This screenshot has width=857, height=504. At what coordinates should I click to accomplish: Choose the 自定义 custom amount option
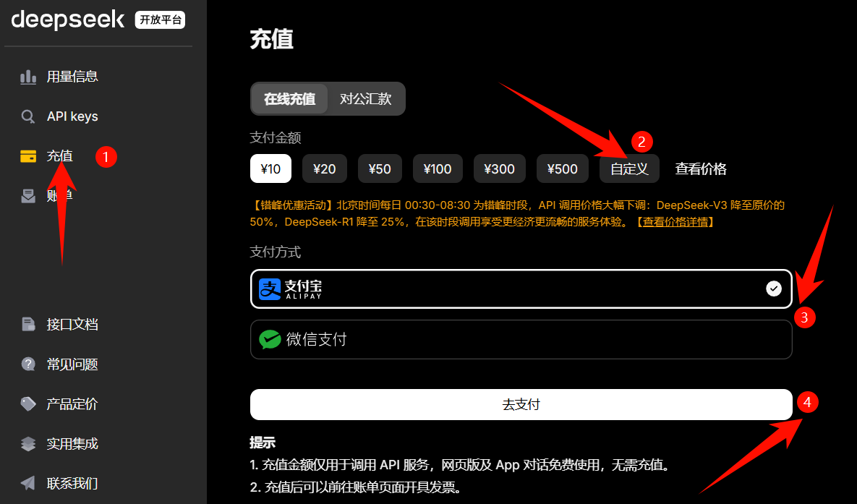630,169
